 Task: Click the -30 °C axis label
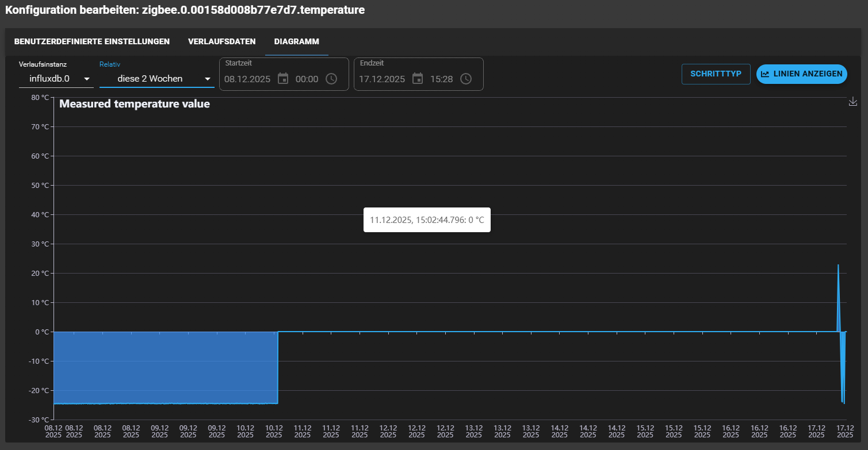click(39, 420)
